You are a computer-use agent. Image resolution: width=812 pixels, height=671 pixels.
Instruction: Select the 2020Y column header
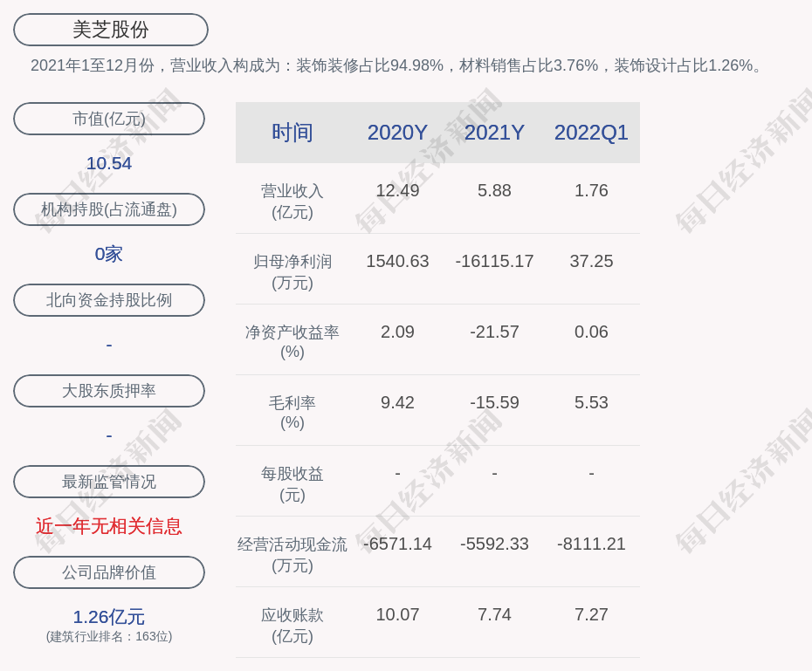397,133
